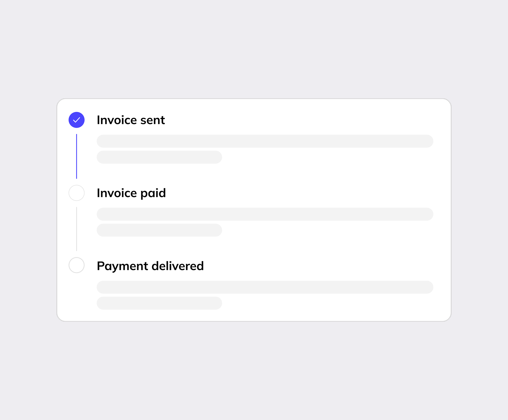Image resolution: width=508 pixels, height=420 pixels.
Task: Click the short placeholder bar under Invoice paid
Action: (159, 230)
